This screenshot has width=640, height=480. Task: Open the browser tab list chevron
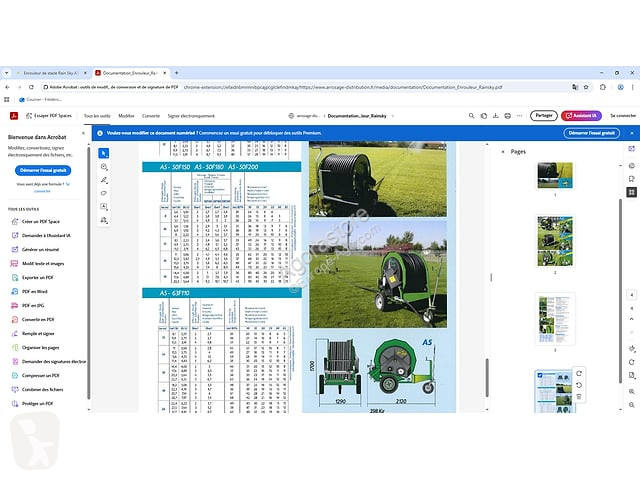(7, 73)
